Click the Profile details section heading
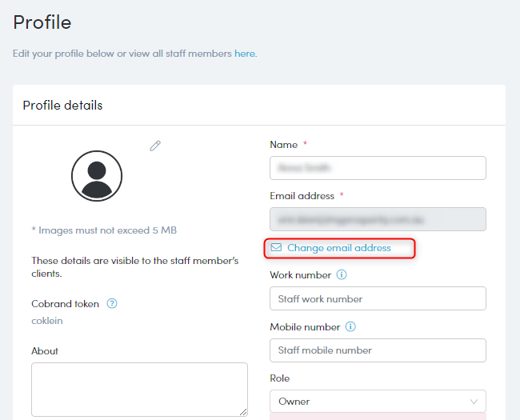 (62, 106)
